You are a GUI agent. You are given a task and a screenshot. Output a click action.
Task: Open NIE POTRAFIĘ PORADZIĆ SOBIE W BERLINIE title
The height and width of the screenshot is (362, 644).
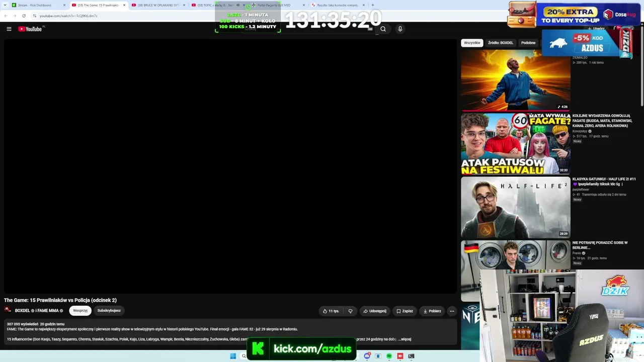click(600, 245)
